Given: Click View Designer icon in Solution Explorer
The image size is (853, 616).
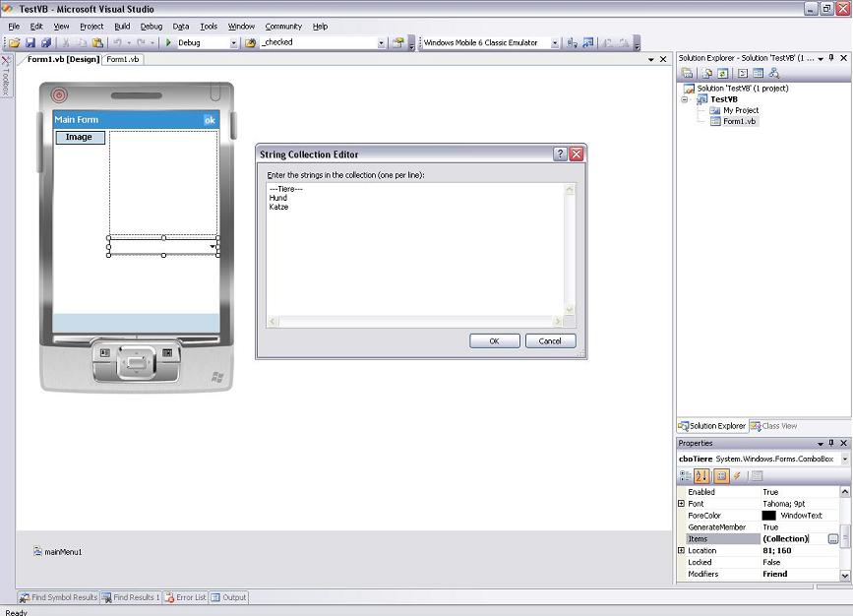Looking at the screenshot, I should point(759,73).
